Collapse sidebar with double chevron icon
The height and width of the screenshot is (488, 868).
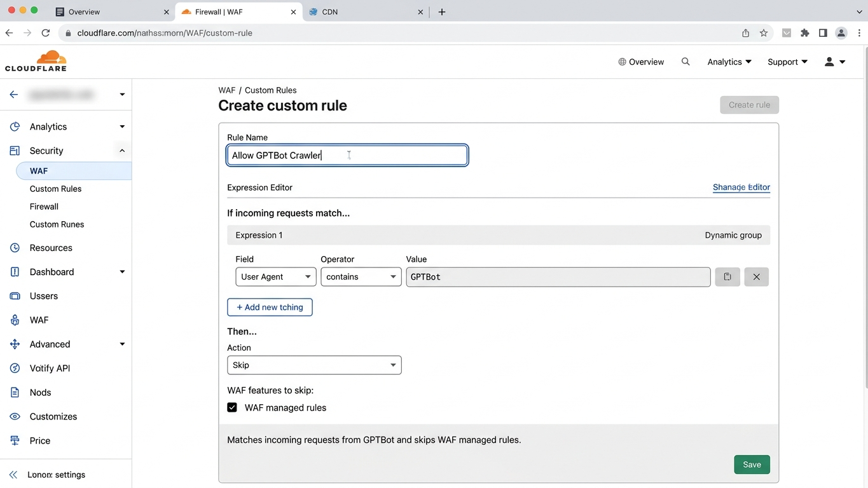point(13,475)
